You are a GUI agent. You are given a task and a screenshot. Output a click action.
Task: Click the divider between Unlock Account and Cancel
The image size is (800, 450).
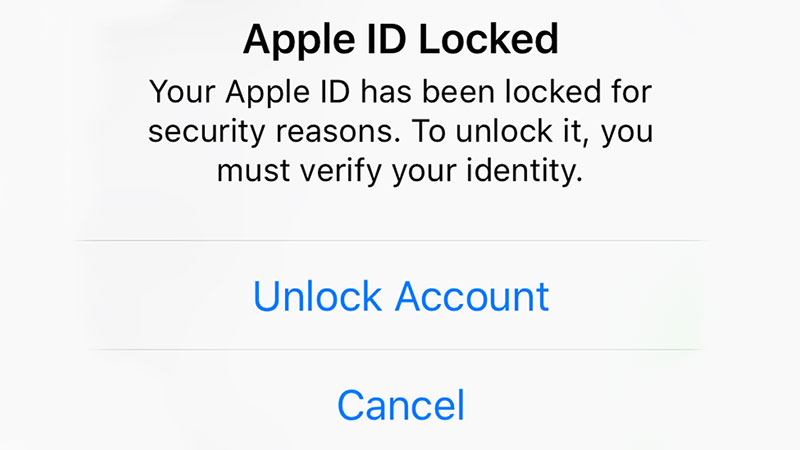[x=400, y=350]
